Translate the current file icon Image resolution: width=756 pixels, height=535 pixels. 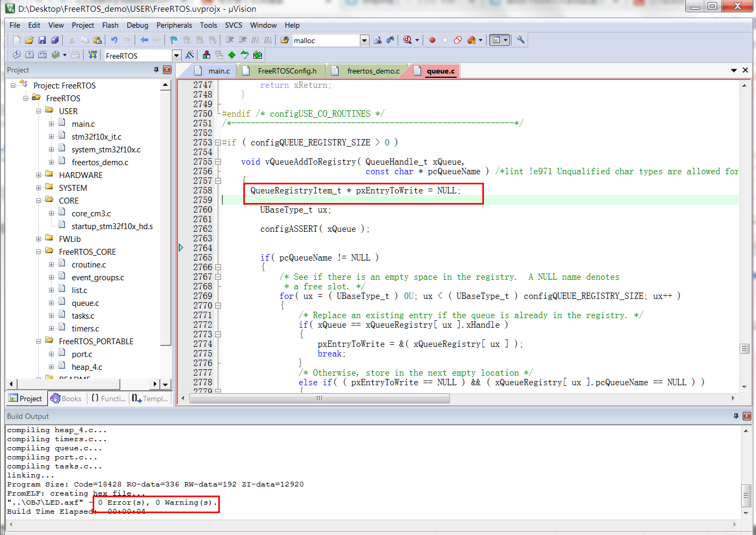(x=17, y=55)
